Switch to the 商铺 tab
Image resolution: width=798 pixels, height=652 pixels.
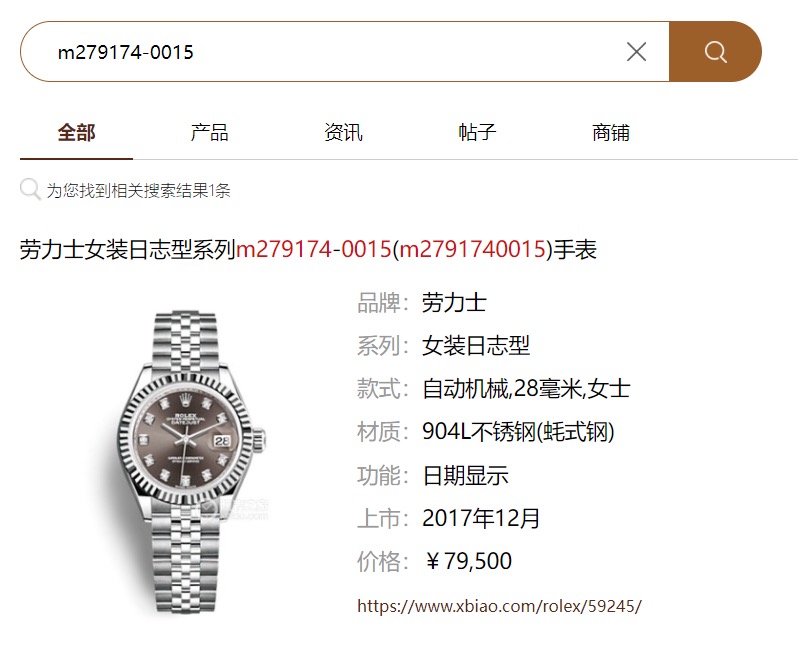click(611, 133)
